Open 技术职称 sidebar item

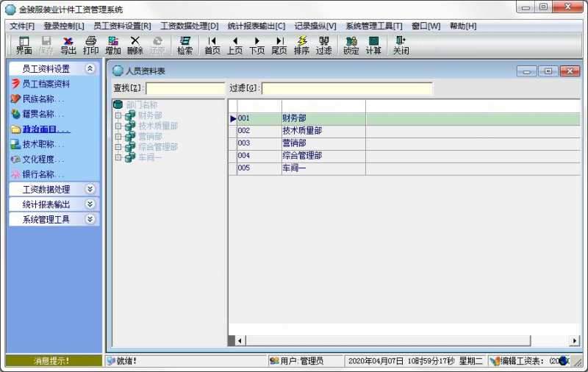pos(43,144)
